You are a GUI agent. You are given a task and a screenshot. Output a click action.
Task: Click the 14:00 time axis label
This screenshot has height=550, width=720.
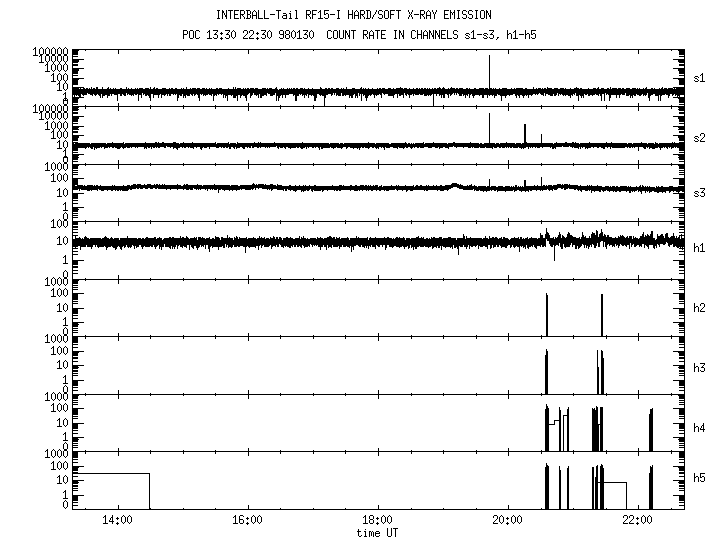point(117,521)
